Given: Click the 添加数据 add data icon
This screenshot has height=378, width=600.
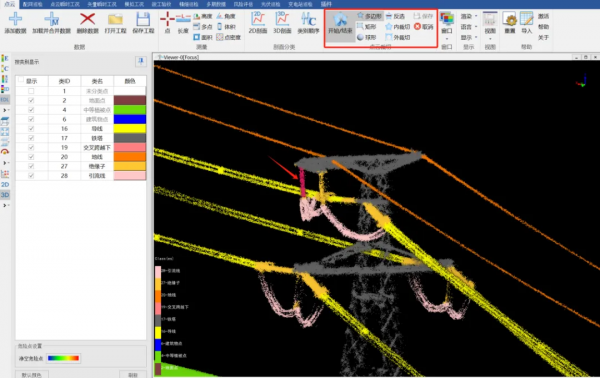Looking at the screenshot, I should [x=15, y=23].
